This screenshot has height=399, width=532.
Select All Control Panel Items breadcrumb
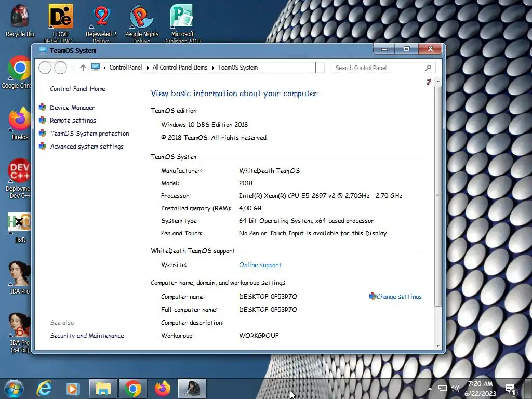tap(180, 68)
